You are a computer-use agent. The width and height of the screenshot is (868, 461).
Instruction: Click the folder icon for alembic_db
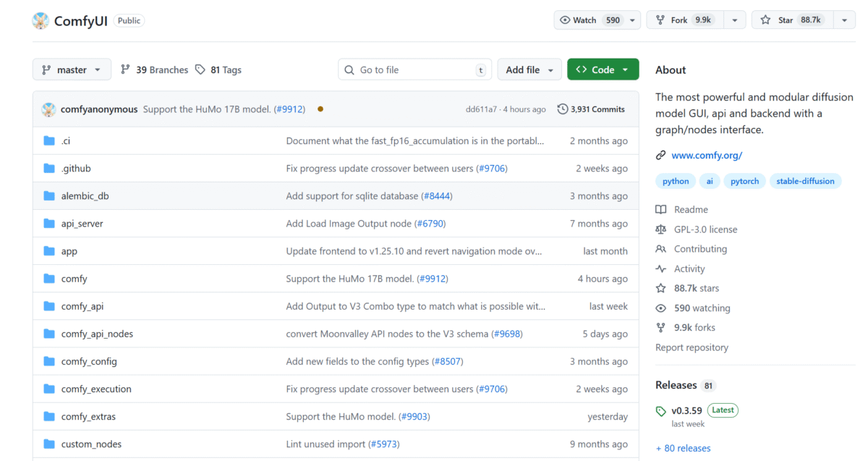pos(49,196)
